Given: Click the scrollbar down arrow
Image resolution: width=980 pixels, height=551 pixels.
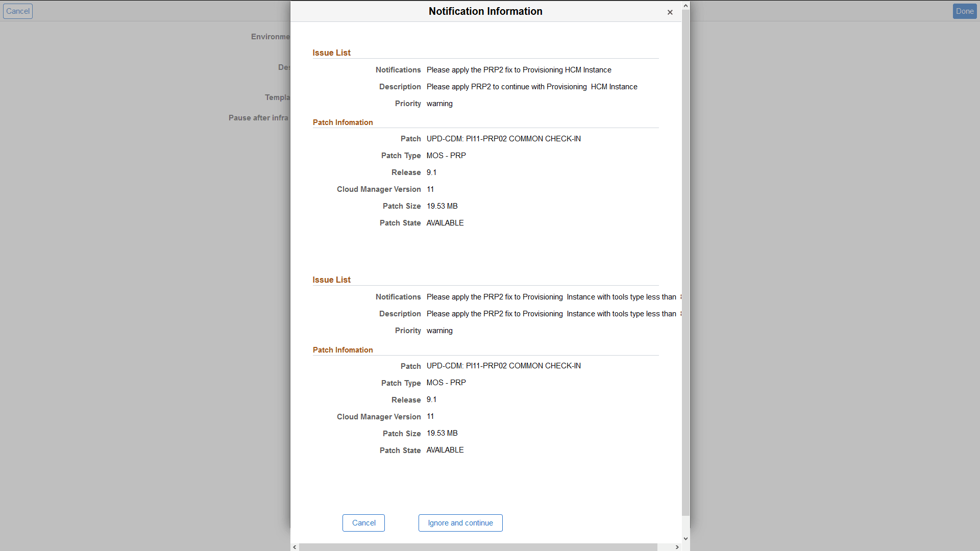Looking at the screenshot, I should tap(685, 538).
